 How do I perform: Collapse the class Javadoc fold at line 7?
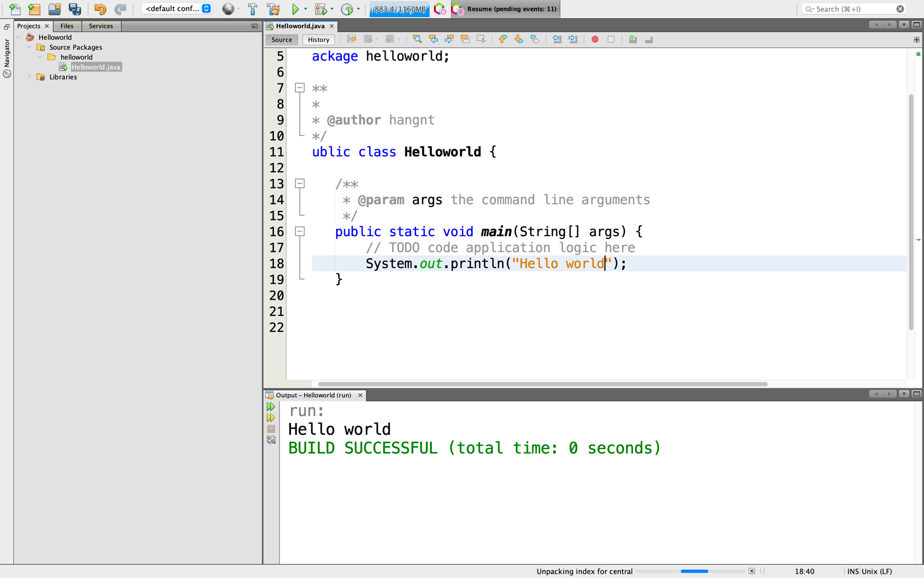click(300, 88)
